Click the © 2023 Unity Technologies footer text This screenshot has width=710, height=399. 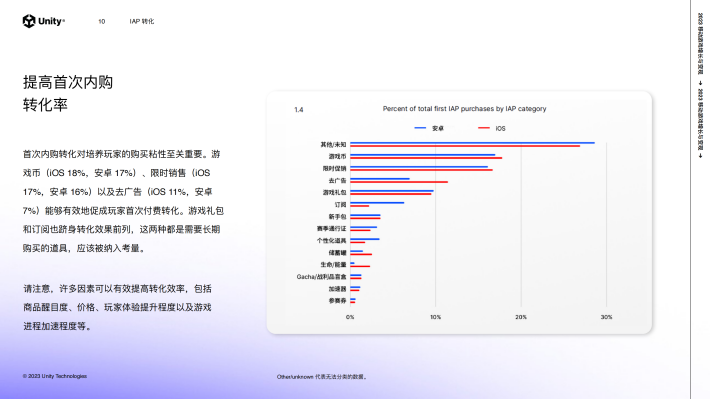[x=55, y=376]
